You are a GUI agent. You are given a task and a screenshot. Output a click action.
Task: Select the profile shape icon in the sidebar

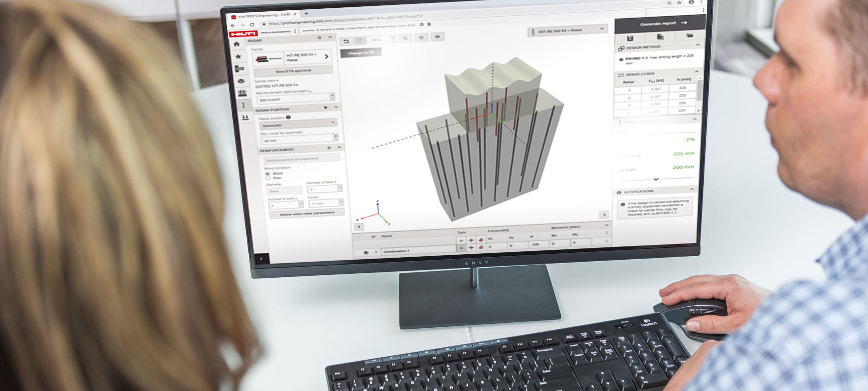(239, 69)
